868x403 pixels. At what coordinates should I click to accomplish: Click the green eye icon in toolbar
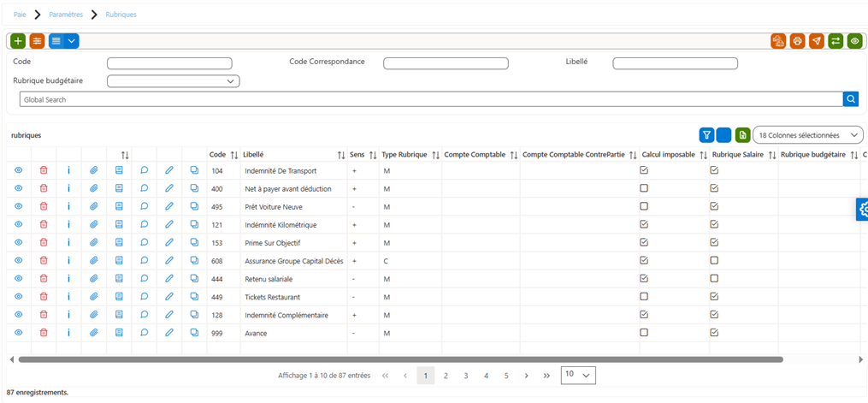[x=854, y=41]
